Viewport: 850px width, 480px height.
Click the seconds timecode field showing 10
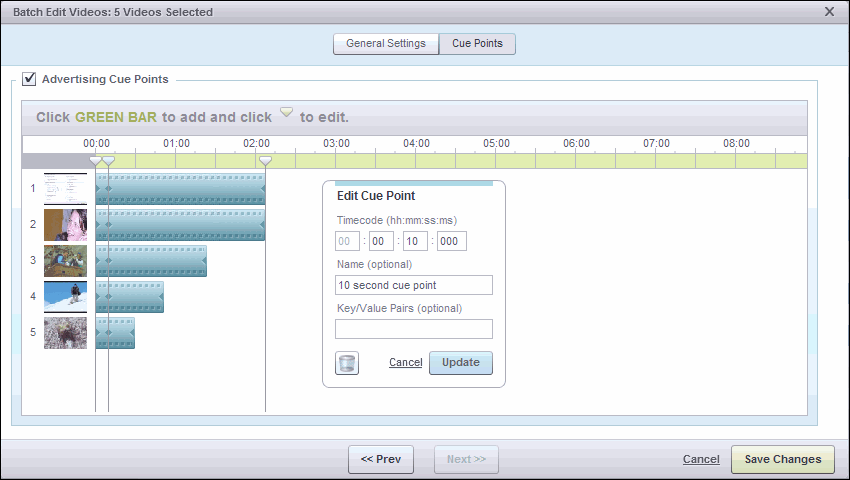415,241
